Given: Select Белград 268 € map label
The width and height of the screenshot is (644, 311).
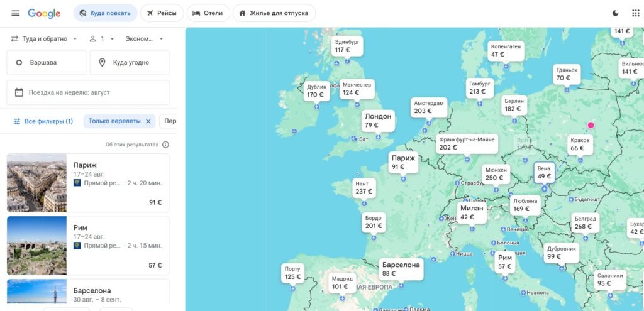Looking at the screenshot, I should point(586,223).
